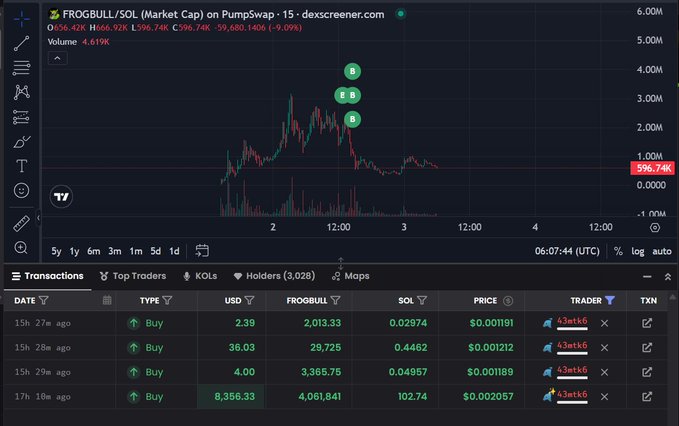Activate the zoom in tool
This screenshot has height=426, width=679.
(x=21, y=248)
